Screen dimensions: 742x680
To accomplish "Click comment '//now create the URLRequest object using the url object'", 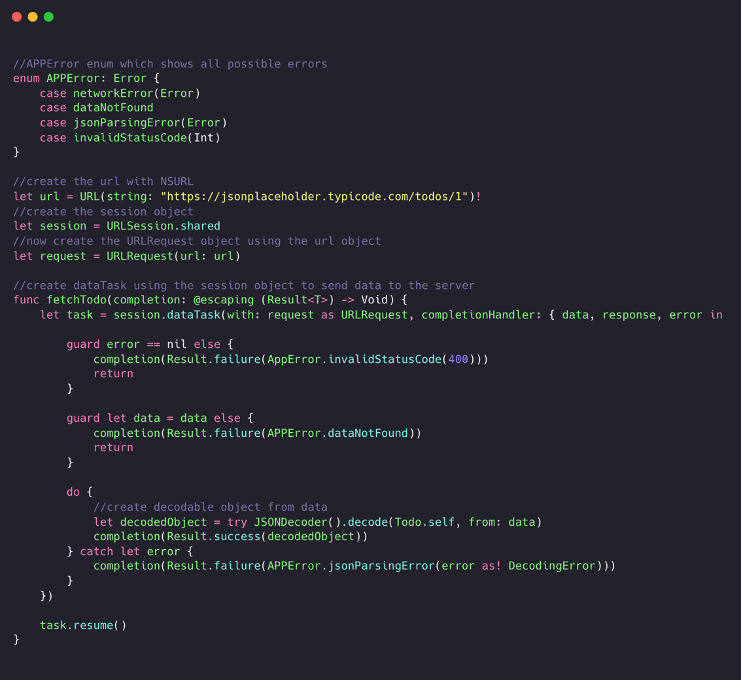I will tap(197, 241).
